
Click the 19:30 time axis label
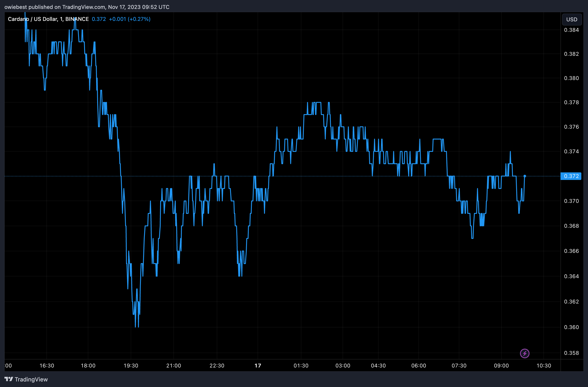coord(131,365)
